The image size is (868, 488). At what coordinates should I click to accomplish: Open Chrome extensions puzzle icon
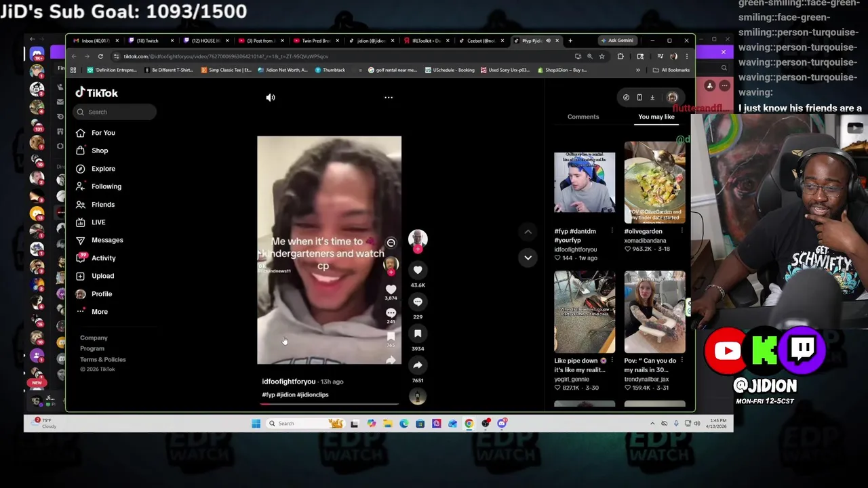coord(620,56)
